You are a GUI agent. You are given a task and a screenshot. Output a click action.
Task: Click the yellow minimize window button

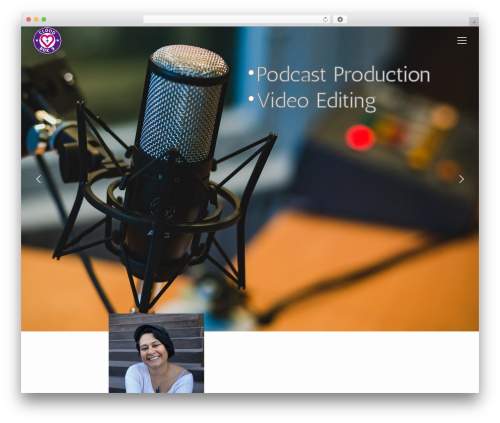click(x=36, y=19)
